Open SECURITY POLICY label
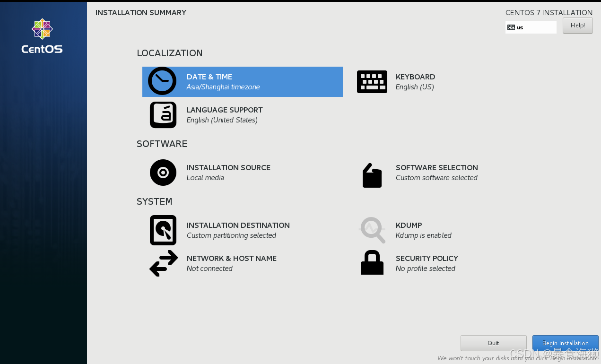 427,258
